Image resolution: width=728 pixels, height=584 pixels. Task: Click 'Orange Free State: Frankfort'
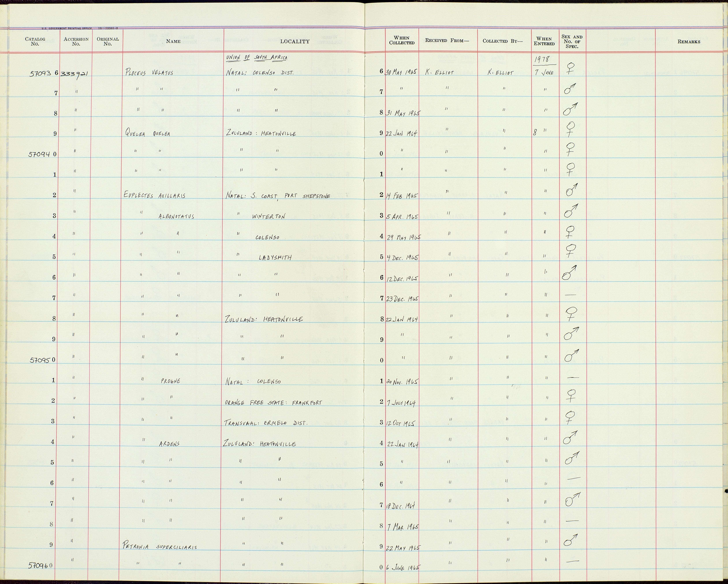273,403
